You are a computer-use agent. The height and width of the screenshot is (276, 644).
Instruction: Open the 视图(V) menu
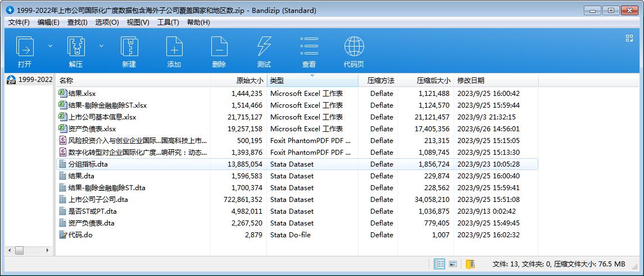pos(138,22)
